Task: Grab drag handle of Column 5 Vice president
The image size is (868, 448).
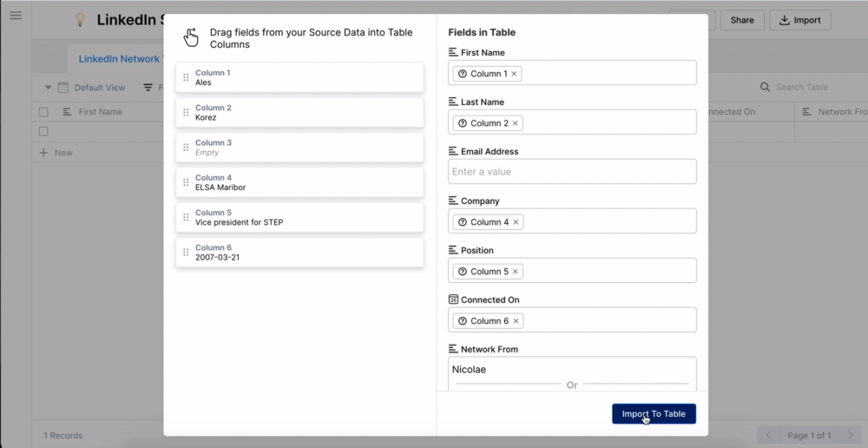Action: point(186,217)
